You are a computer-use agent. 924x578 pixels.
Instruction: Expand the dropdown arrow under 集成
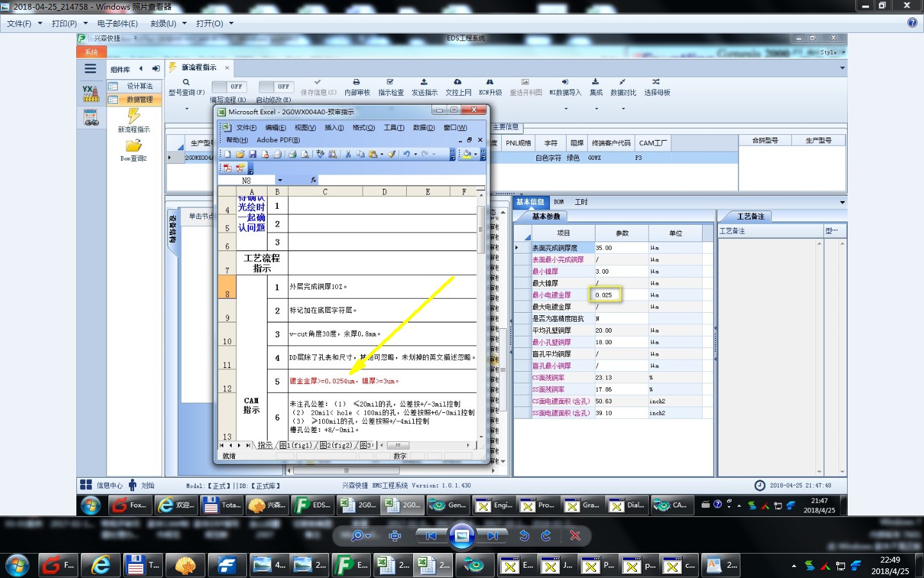(596, 109)
